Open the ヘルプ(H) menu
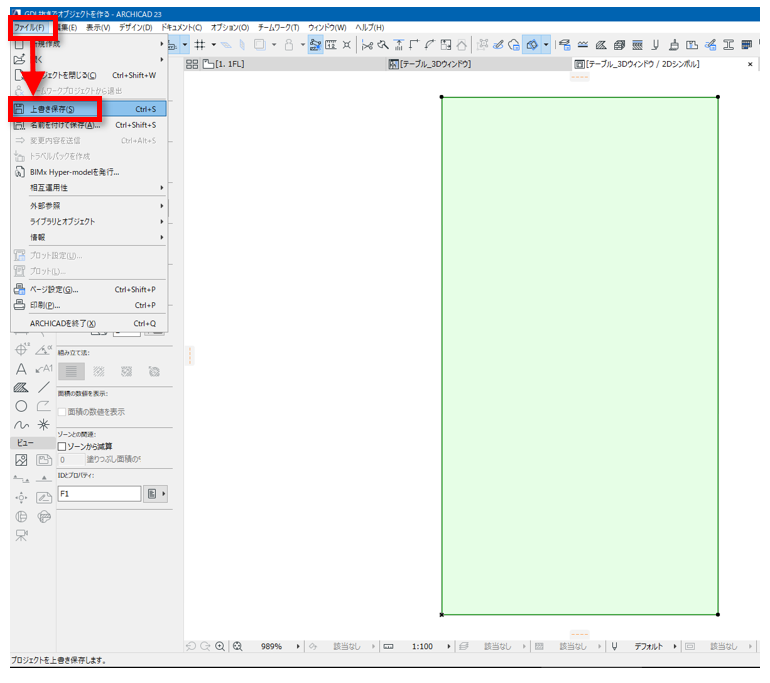Screen dimensions: 770x683 point(370,27)
